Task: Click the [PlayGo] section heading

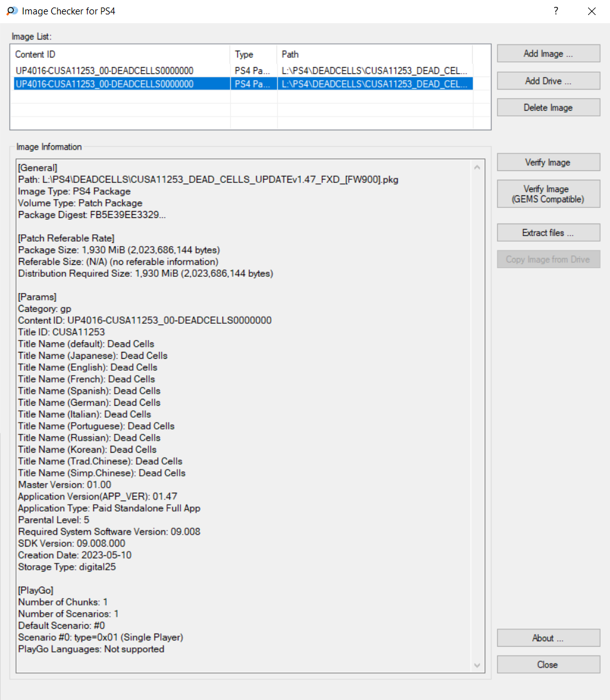Action: (x=35, y=590)
